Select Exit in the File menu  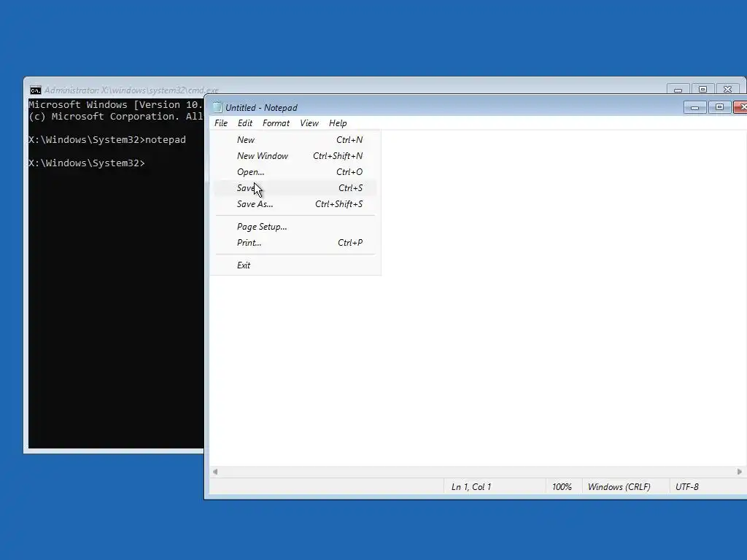[295, 265]
